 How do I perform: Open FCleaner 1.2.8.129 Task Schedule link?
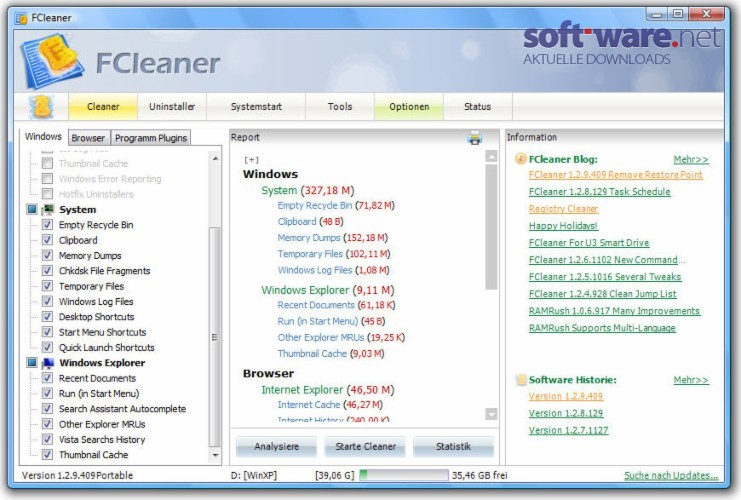click(x=600, y=192)
